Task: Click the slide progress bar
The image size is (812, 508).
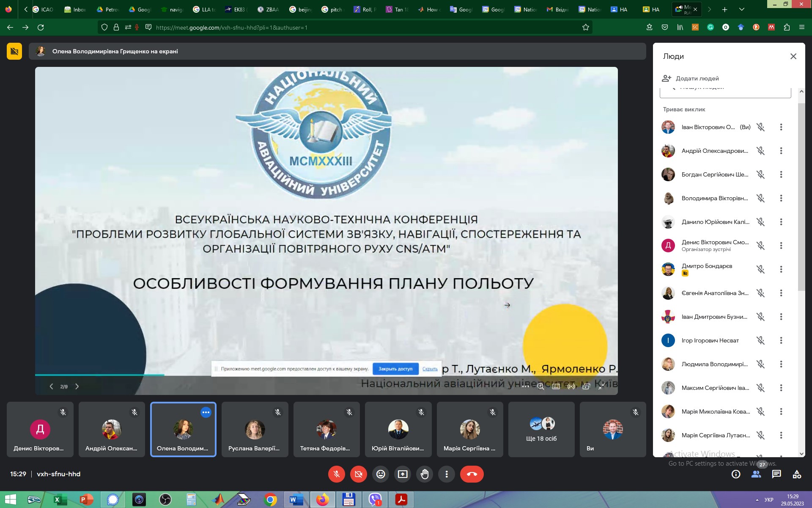Action: click(99, 375)
